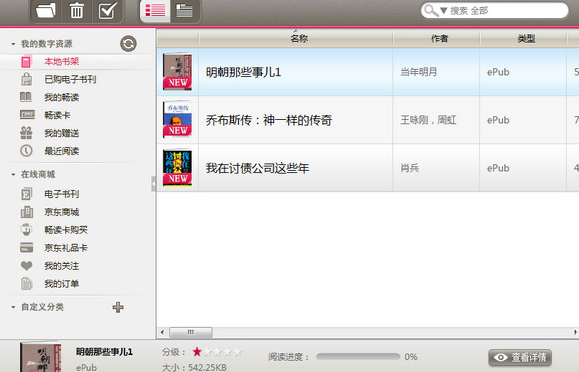
Task: Collapse sidebar with the splitter arrow handle
Action: [x=154, y=184]
